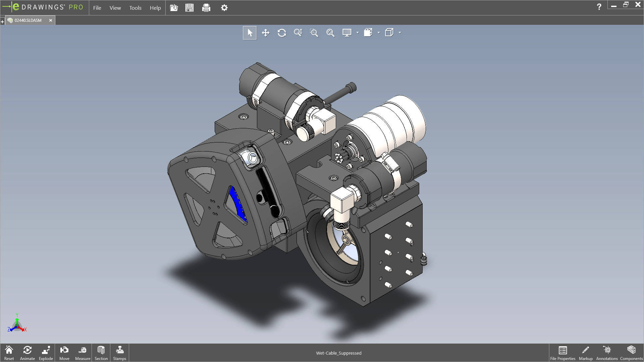Toggle the Annotations visibility panel

pyautogui.click(x=607, y=353)
